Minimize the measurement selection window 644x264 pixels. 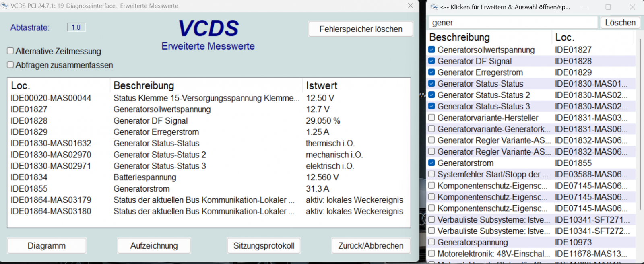point(584,7)
